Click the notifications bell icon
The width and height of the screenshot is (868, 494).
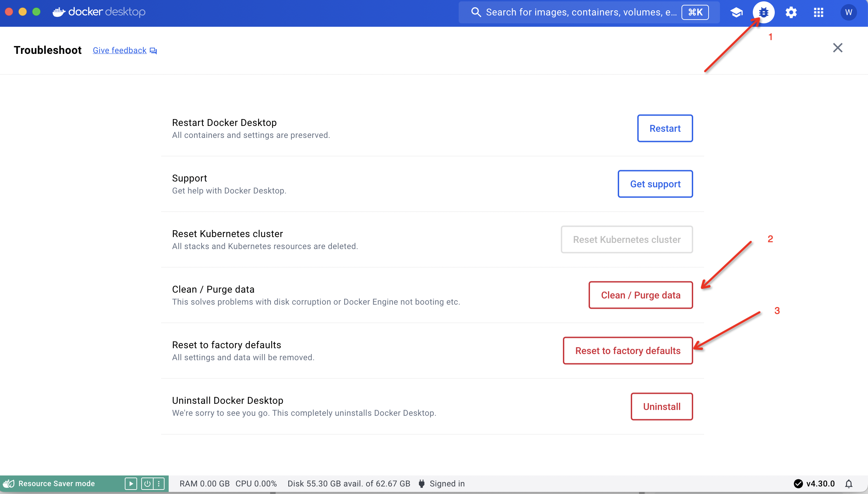point(849,484)
